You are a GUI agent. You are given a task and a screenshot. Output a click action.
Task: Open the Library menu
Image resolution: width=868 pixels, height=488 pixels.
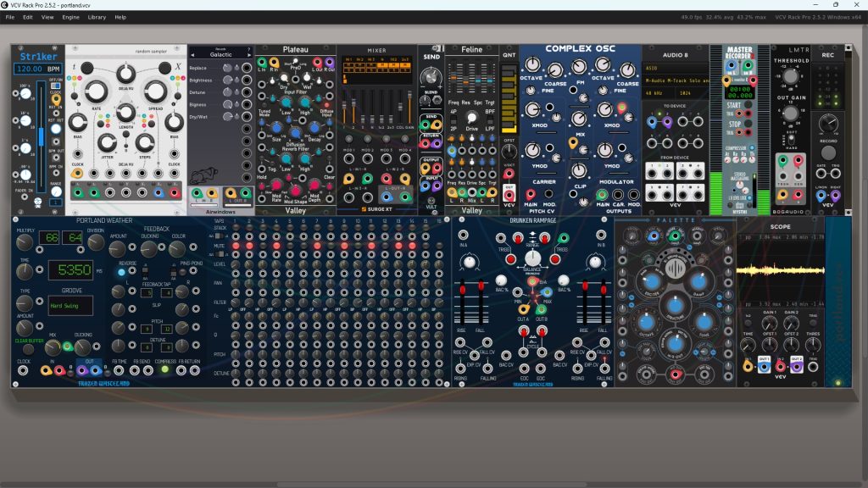point(97,17)
